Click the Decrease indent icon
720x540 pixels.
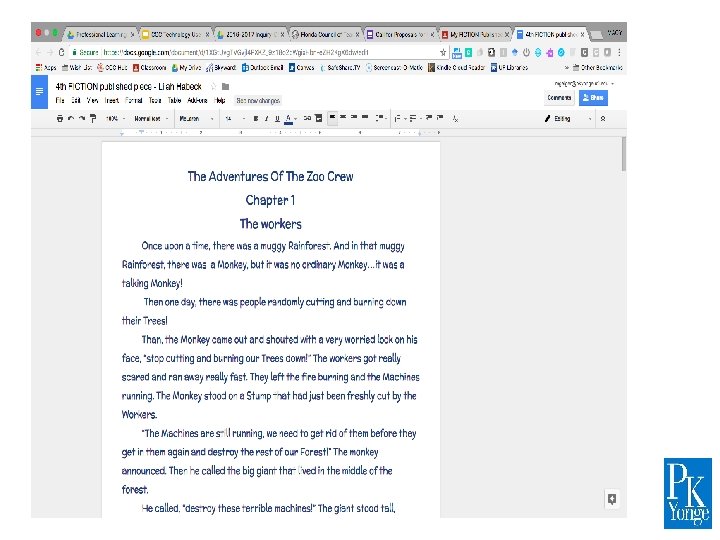click(x=429, y=118)
